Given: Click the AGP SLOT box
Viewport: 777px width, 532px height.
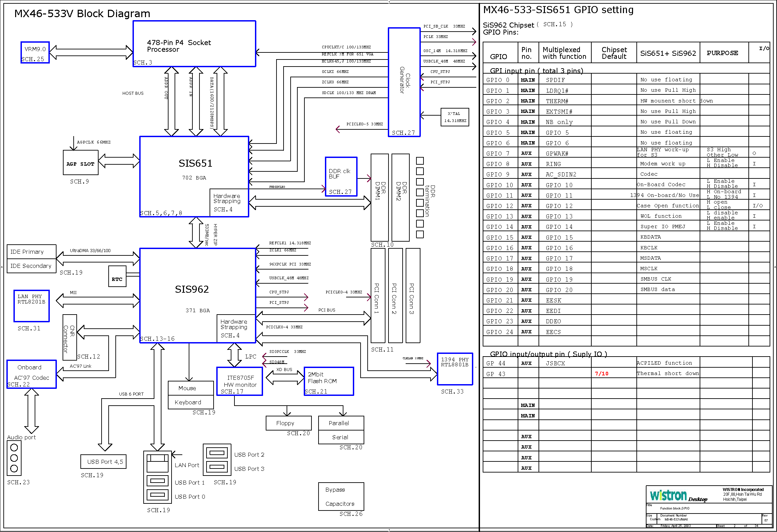Looking at the screenshot, I should coord(81,163).
